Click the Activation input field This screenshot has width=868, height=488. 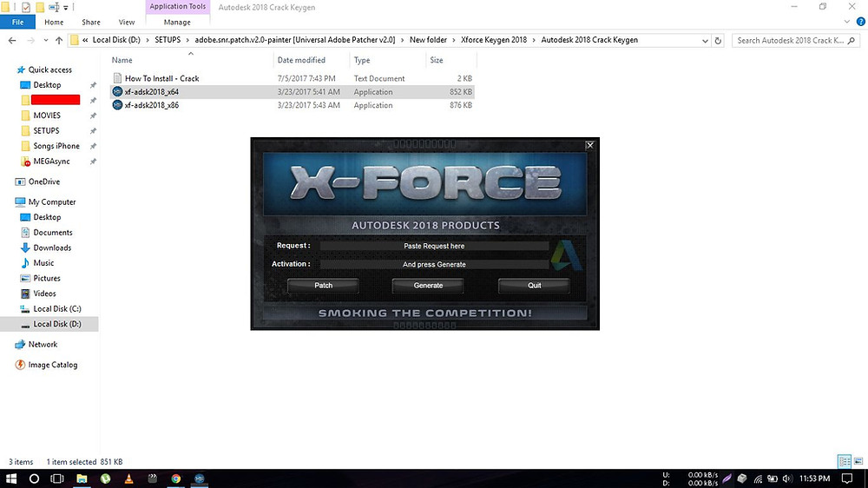434,264
